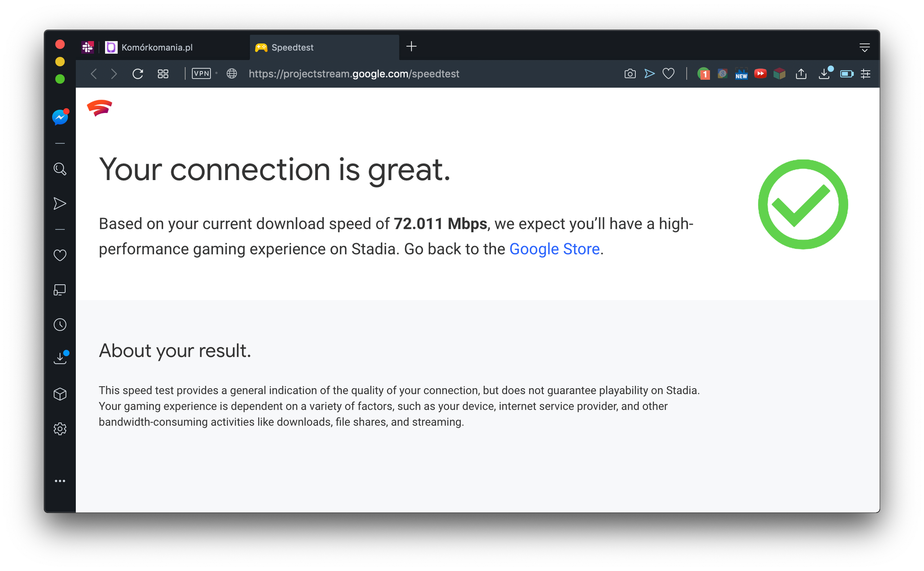Toggle the VPN badge in address bar

(x=201, y=74)
